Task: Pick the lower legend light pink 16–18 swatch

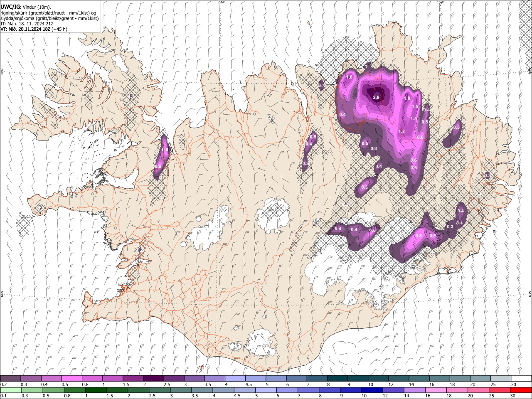Action: click(436, 390)
